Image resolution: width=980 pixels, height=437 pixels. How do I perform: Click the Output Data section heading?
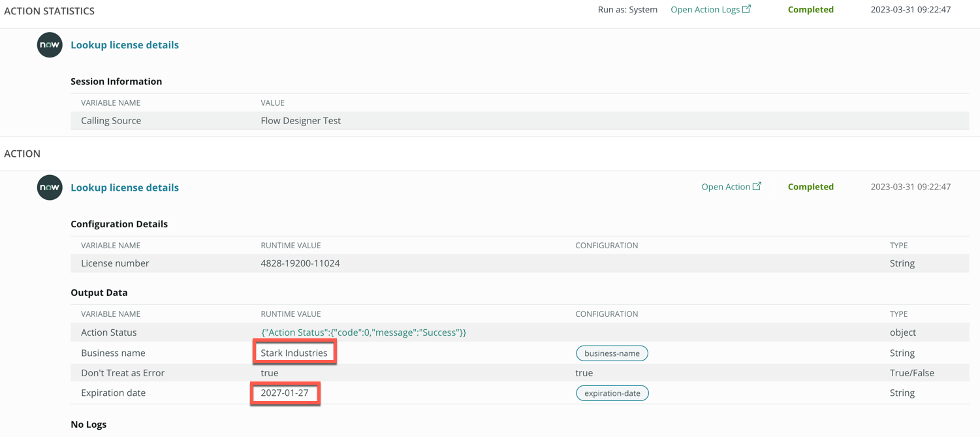[99, 293]
